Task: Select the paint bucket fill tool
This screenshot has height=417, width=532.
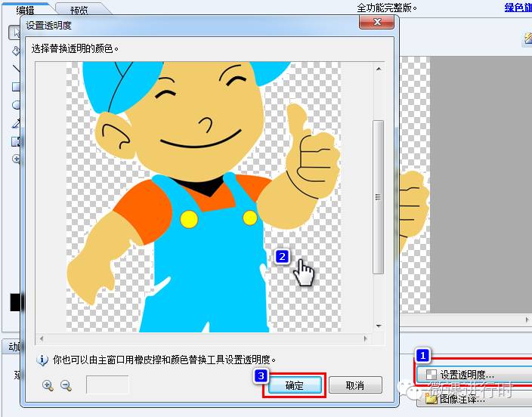Action: pos(16,51)
